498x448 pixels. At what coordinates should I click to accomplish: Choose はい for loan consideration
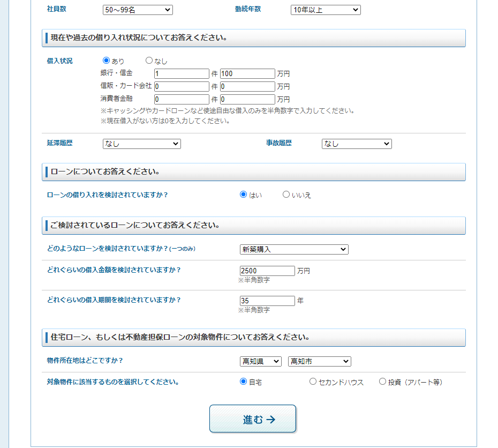[244, 195]
